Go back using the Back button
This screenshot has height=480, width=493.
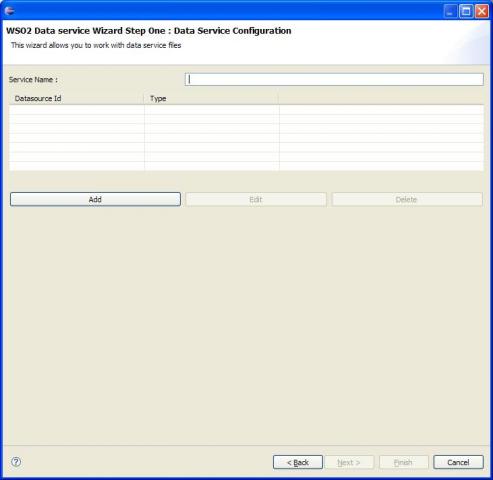click(x=298, y=462)
